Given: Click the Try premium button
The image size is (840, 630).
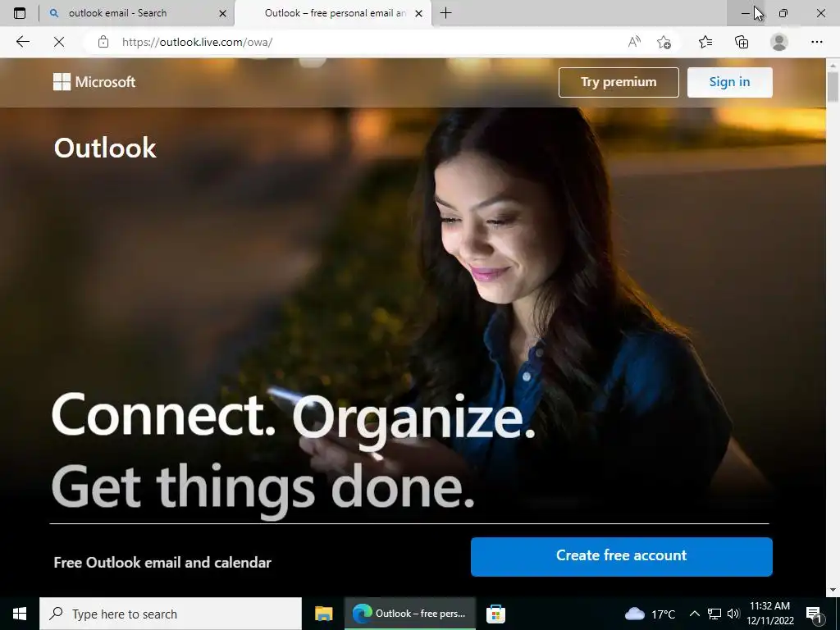Looking at the screenshot, I should click(x=619, y=82).
